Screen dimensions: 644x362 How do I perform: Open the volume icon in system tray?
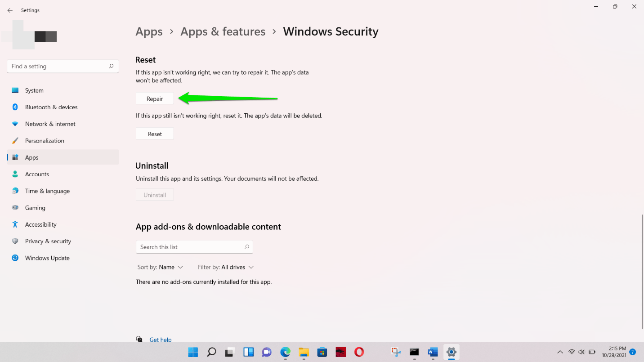coord(581,352)
